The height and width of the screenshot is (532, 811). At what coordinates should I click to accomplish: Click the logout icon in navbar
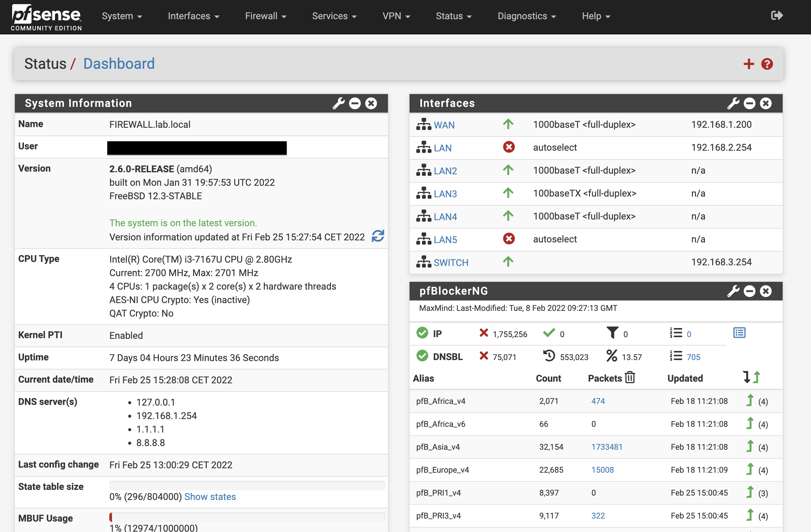777,16
